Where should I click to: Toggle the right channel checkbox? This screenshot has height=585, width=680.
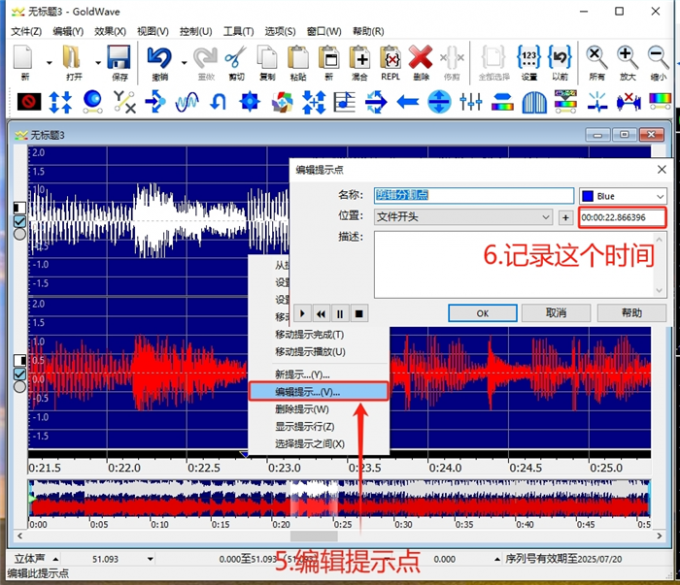pyautogui.click(x=20, y=374)
